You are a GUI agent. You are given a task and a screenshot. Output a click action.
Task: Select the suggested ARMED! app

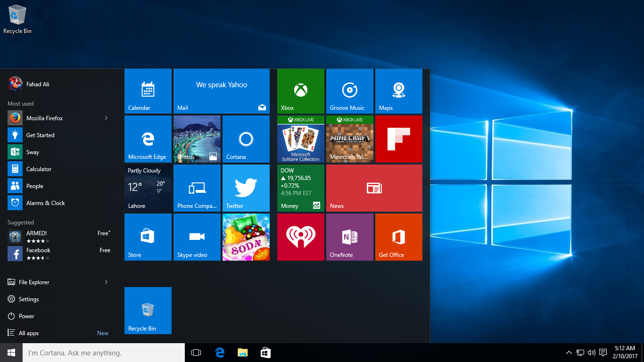59,237
